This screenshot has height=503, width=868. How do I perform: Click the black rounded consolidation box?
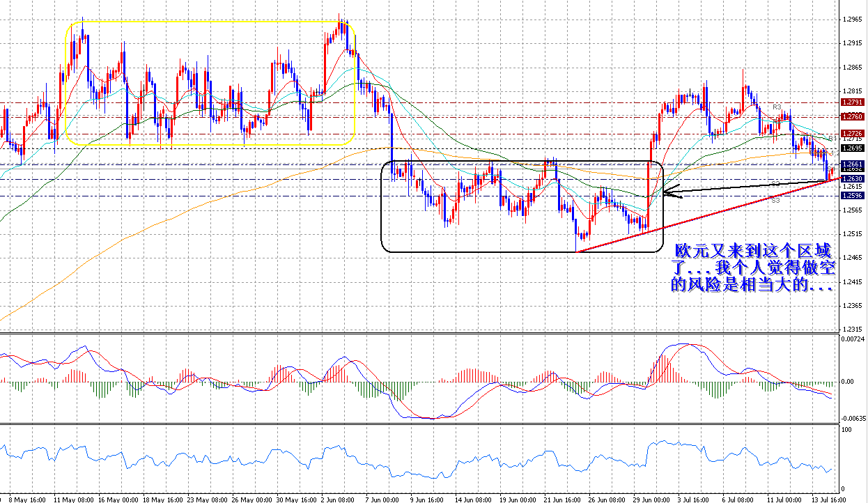(522, 206)
